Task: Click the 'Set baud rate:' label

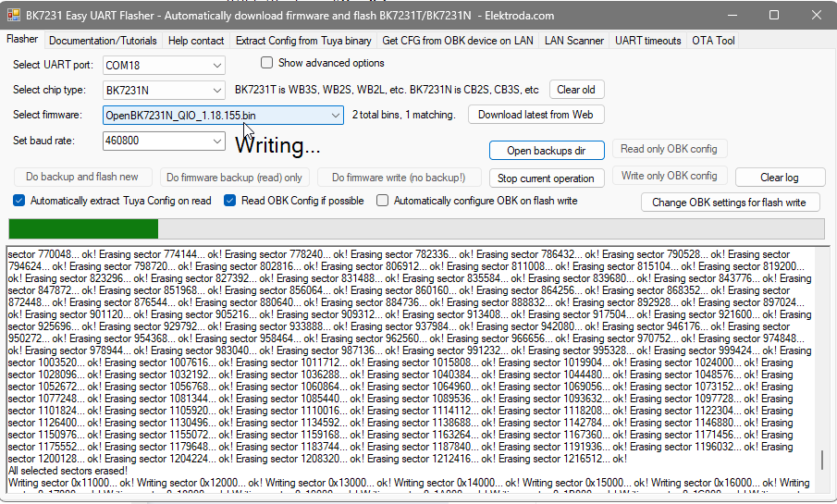Action: pyautogui.click(x=43, y=141)
